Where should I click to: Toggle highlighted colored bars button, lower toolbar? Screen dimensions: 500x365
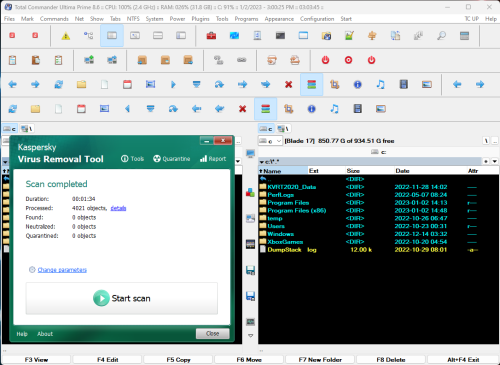pos(265,109)
